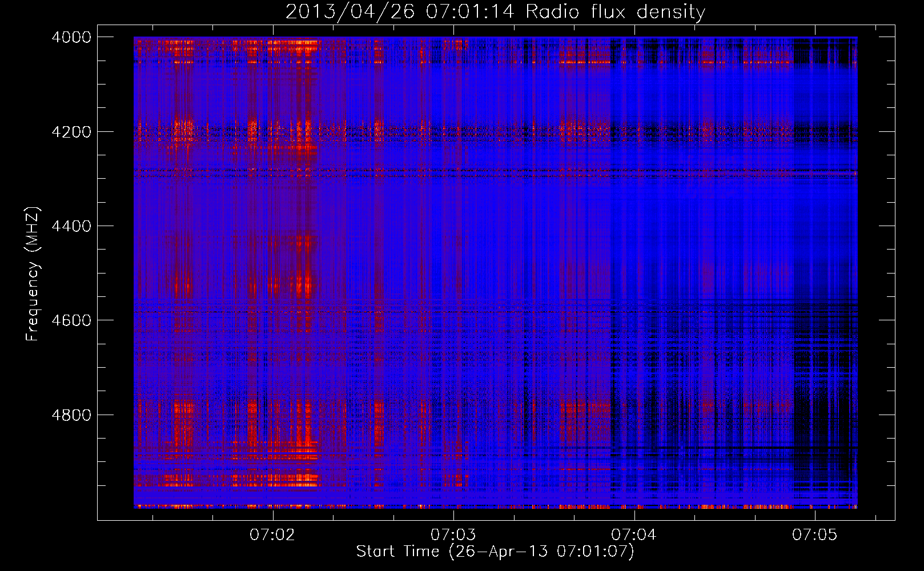Click the plot title 'Radio flux density'
The width and height of the screenshot is (924, 571).
[x=616, y=11]
